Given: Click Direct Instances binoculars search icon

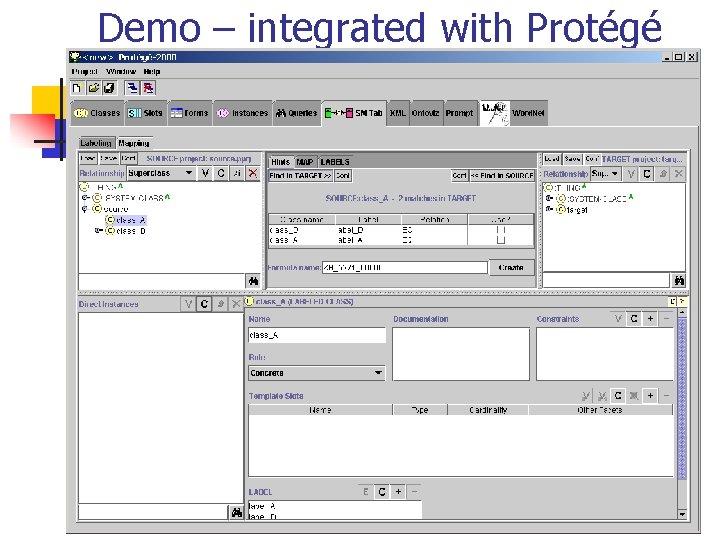Looking at the screenshot, I should [236, 512].
